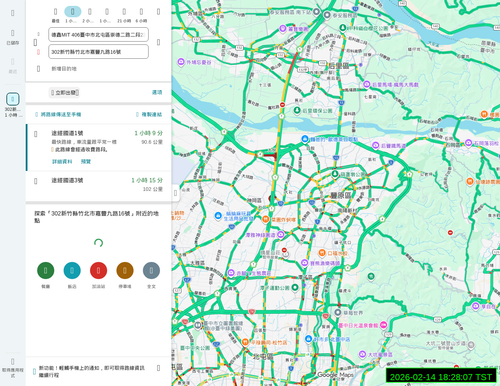Click the toll road notice 此路線會經過收費路段
The height and width of the screenshot is (386, 500).
(80, 150)
